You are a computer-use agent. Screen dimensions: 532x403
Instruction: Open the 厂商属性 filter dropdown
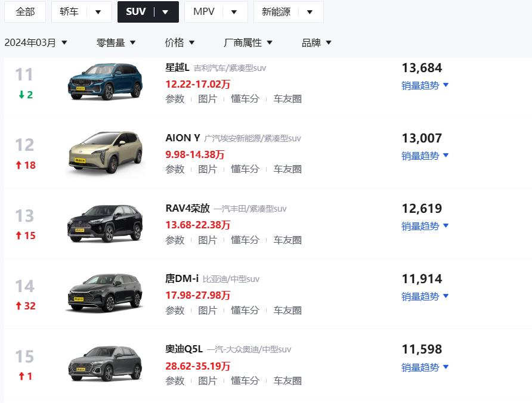(x=248, y=43)
